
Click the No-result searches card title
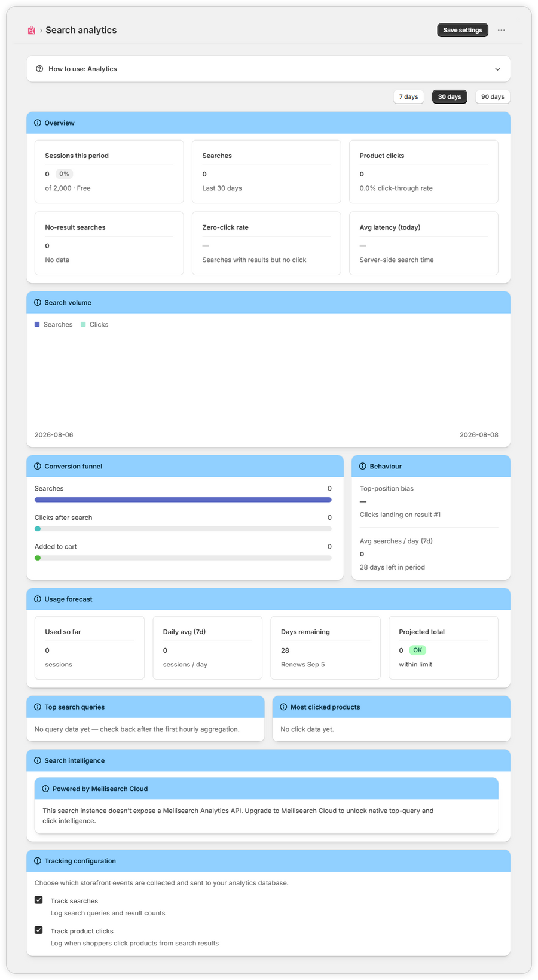pyautogui.click(x=75, y=227)
